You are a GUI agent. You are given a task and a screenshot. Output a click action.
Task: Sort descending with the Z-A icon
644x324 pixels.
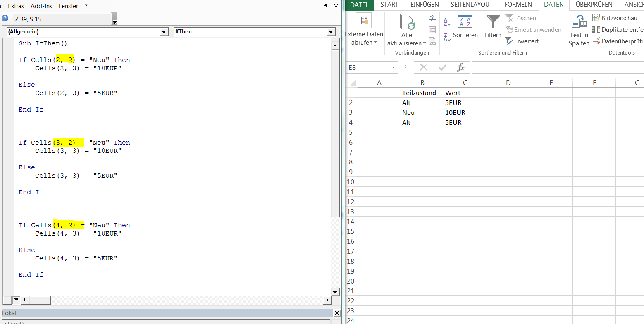tap(447, 37)
